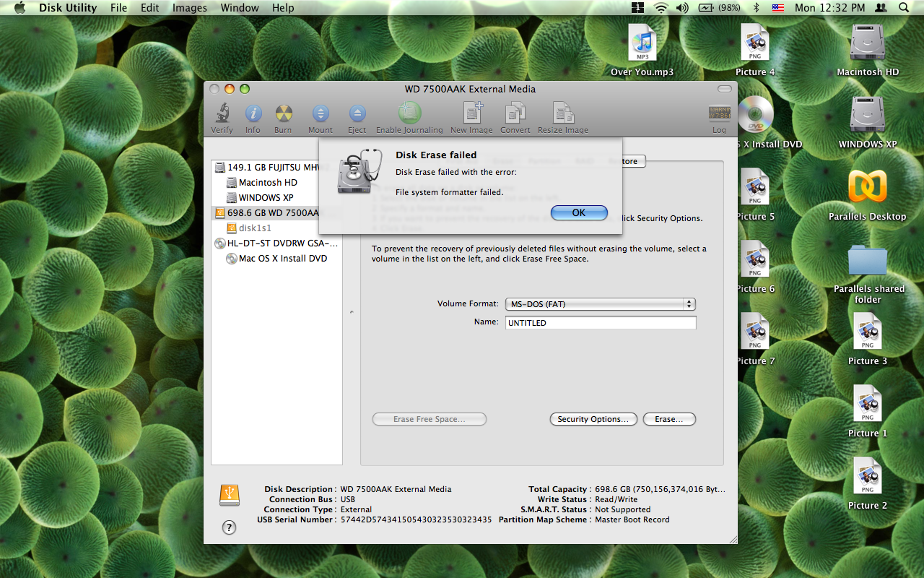The width and height of the screenshot is (924, 578).
Task: Click the Resize Image toolbar icon
Action: (x=563, y=113)
